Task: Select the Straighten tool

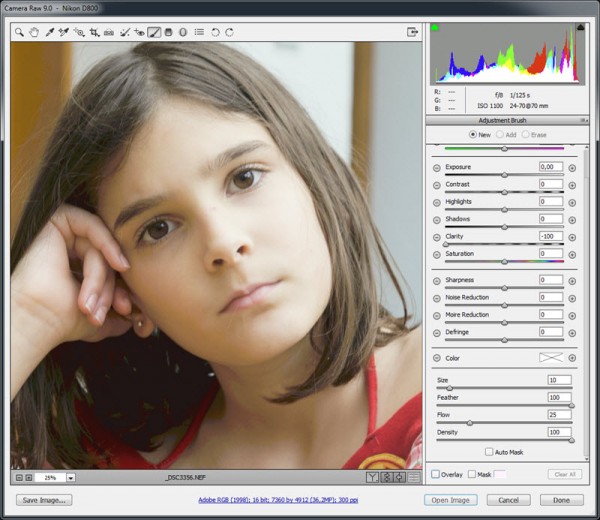Action: click(x=109, y=33)
